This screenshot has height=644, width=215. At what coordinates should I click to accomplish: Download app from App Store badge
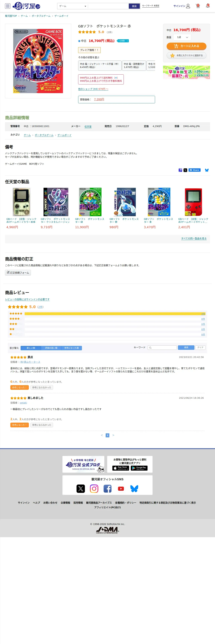(x=121, y=468)
